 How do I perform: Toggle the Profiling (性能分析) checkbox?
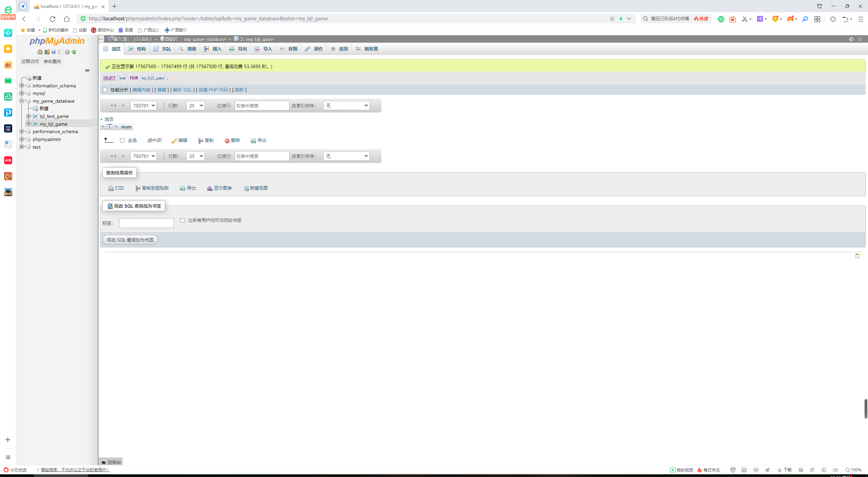coord(105,90)
